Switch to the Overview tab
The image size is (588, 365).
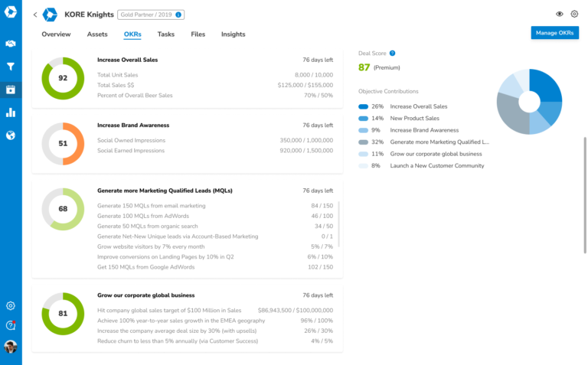(x=56, y=34)
